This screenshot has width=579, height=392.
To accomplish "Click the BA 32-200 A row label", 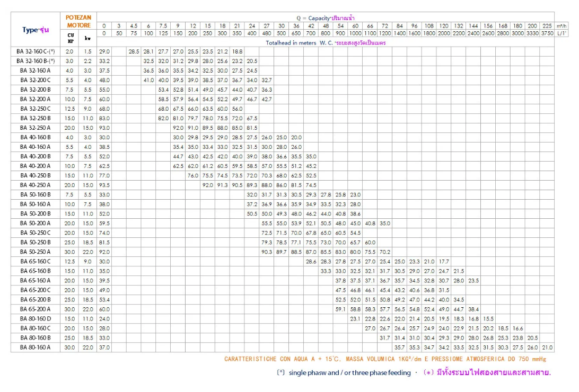I will coord(36,99).
